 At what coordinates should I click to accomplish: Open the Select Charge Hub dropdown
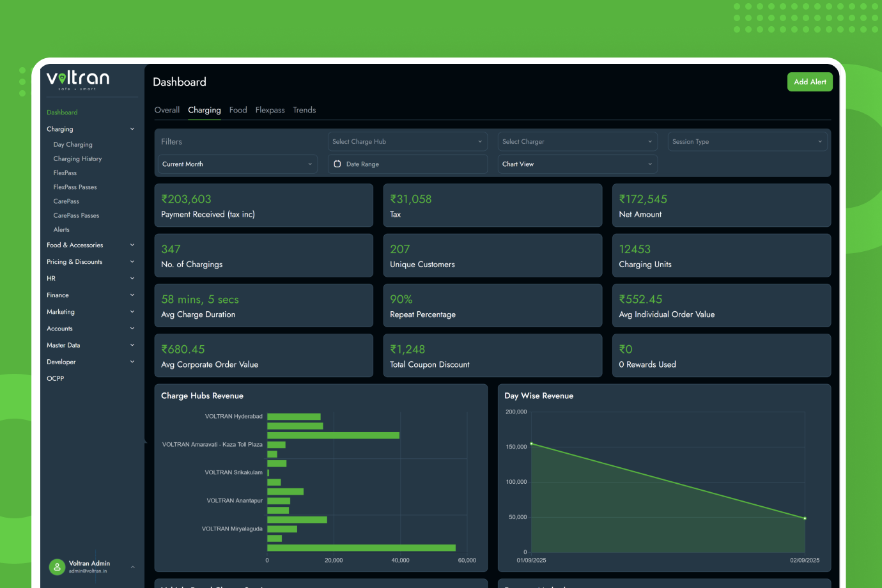tap(407, 142)
